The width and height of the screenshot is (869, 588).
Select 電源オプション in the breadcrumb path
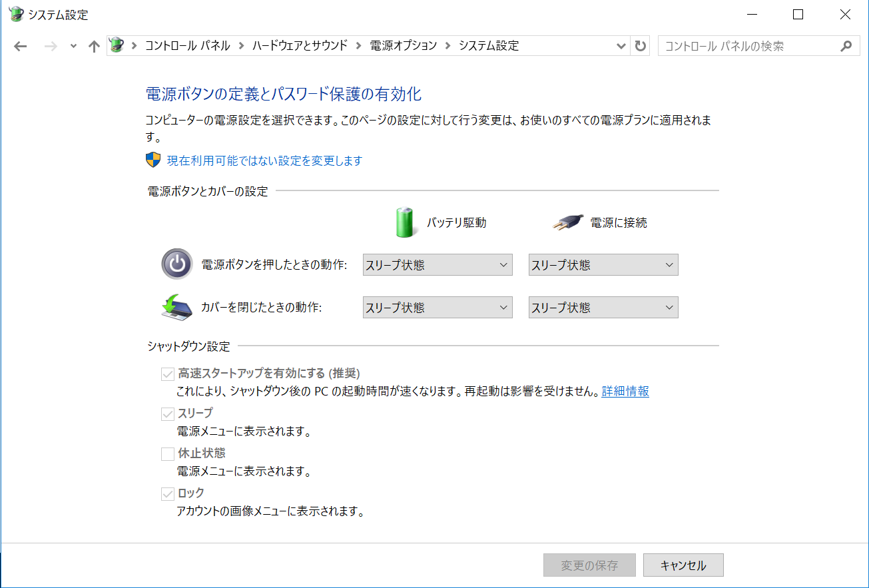403,45
